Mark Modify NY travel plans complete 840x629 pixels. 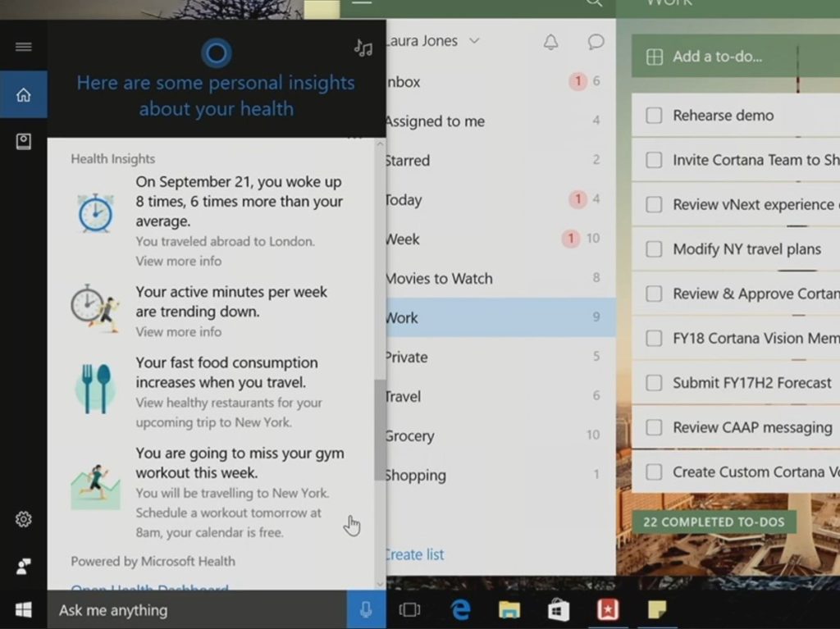(x=654, y=249)
